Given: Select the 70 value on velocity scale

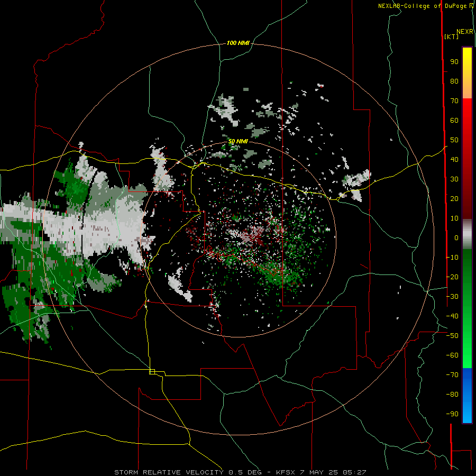Looking at the screenshot, I should (x=454, y=101).
